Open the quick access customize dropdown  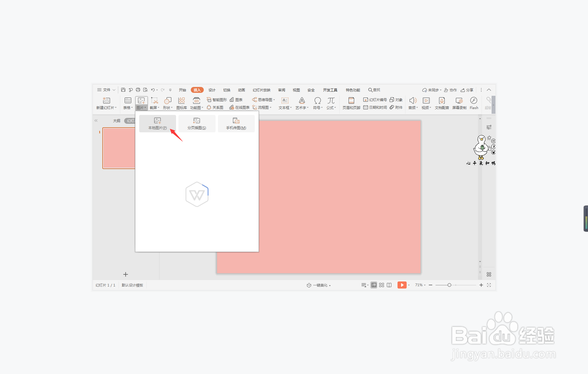click(170, 90)
